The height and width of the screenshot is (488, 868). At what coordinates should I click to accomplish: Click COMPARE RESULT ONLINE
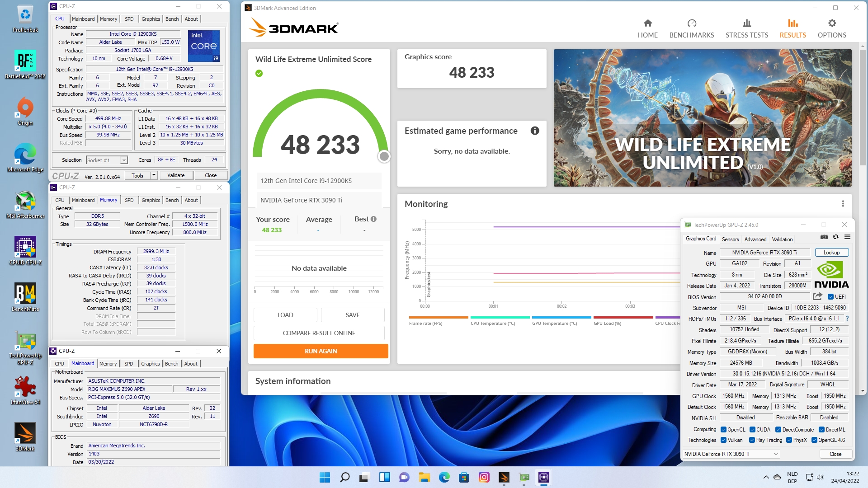319,333
